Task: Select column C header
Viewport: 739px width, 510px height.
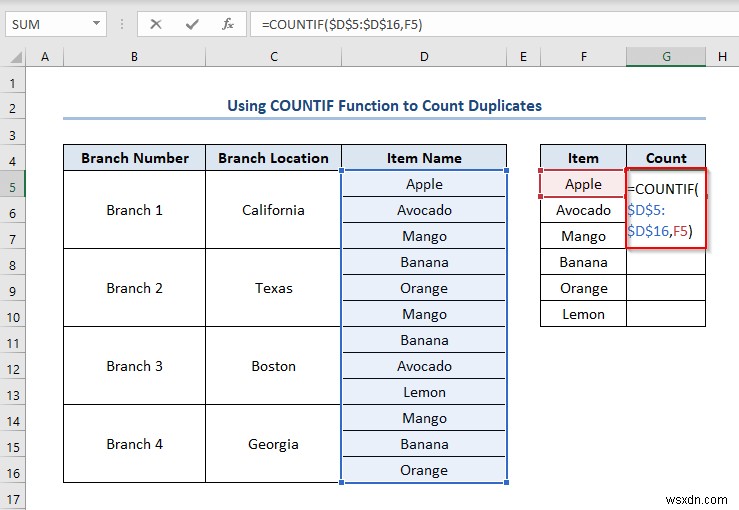Action: (273, 57)
